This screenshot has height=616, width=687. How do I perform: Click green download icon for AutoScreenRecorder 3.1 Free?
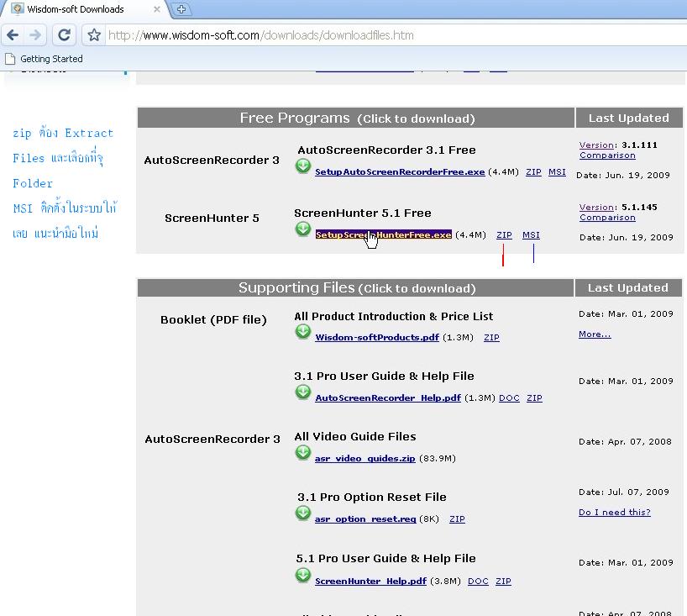pyautogui.click(x=302, y=166)
